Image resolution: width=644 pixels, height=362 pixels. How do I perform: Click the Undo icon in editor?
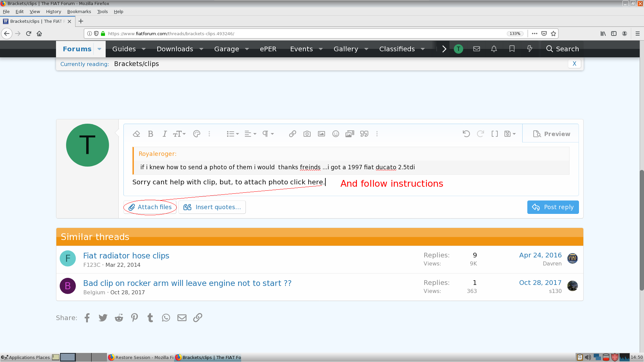click(x=466, y=134)
